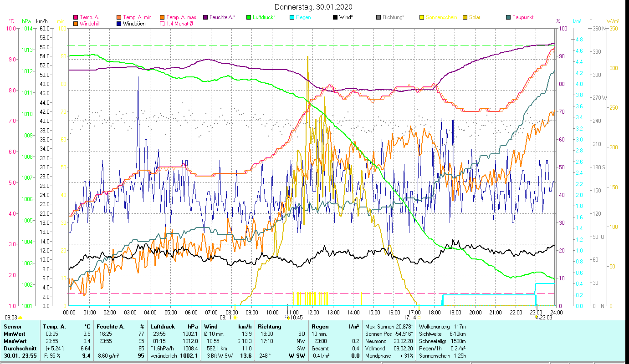Click the 'Temp. A. min' legend label

pyautogui.click(x=137, y=17)
